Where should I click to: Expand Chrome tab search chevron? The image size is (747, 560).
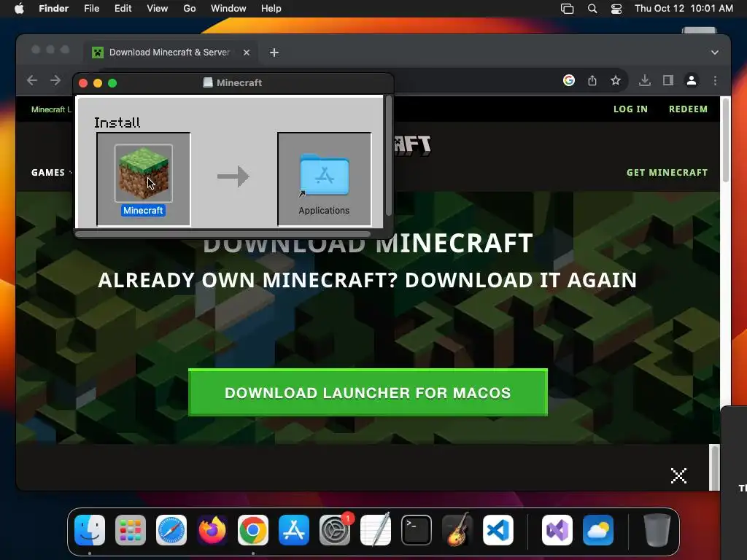click(715, 52)
